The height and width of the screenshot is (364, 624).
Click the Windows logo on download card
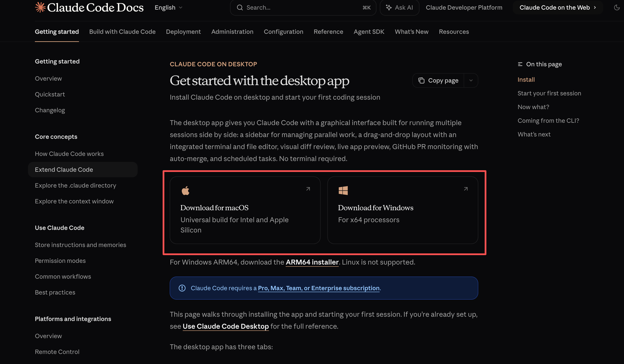343,191
